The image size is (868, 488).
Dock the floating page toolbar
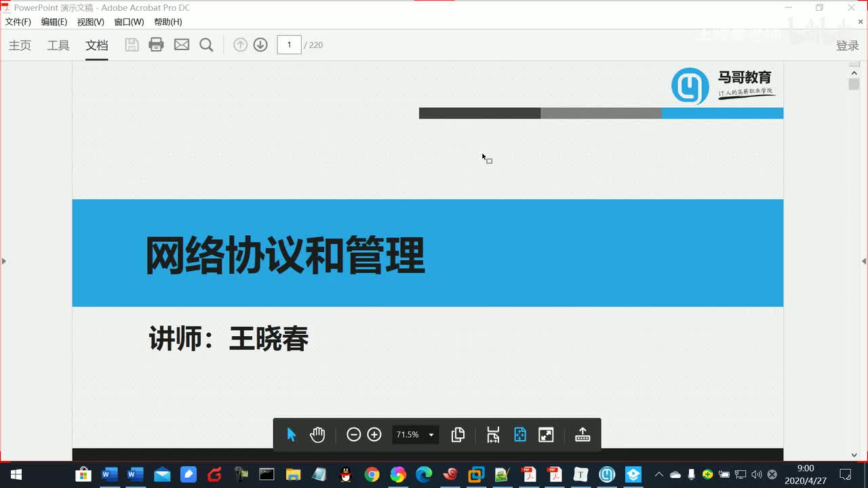pos(583,434)
